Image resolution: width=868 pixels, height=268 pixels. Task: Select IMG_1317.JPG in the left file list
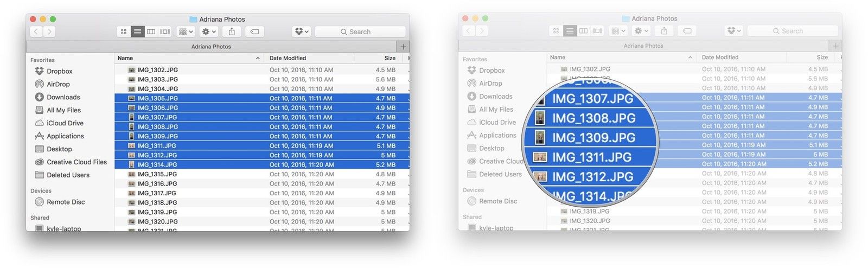point(157,193)
